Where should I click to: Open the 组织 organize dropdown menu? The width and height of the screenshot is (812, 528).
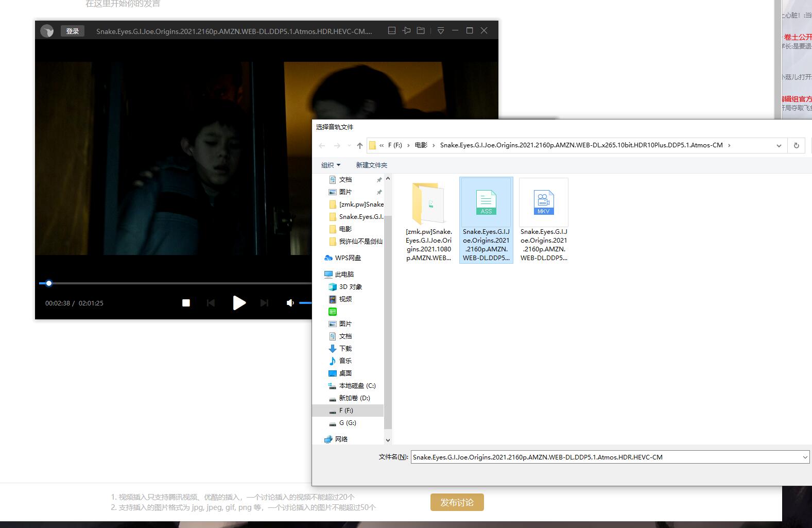pyautogui.click(x=331, y=165)
